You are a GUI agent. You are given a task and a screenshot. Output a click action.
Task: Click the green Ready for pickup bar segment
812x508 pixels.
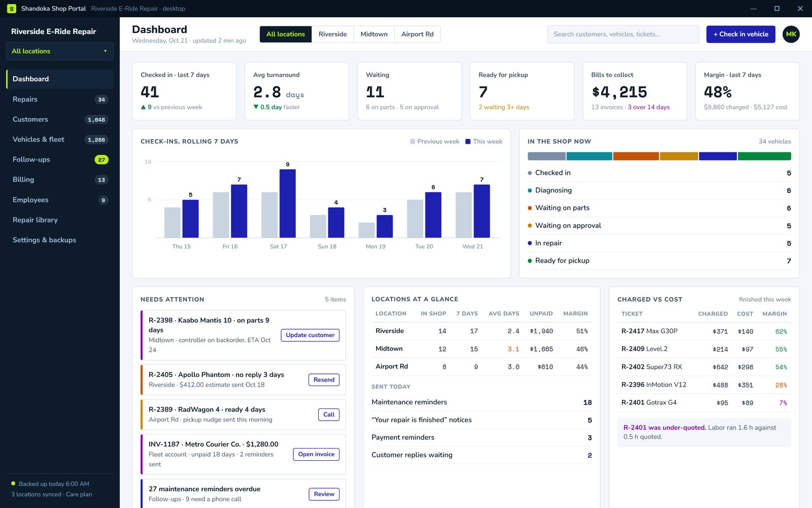[x=764, y=156]
